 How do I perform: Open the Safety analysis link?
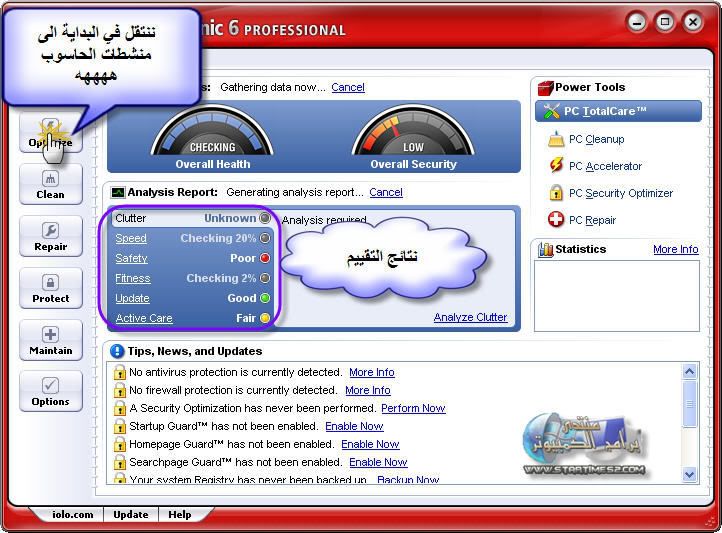pos(131,258)
